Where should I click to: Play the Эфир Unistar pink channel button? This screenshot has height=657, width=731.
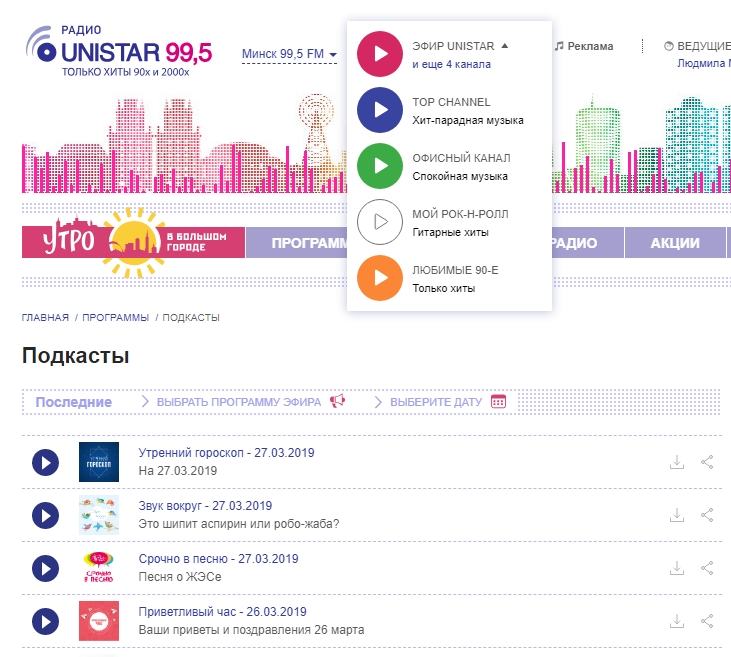[379, 54]
